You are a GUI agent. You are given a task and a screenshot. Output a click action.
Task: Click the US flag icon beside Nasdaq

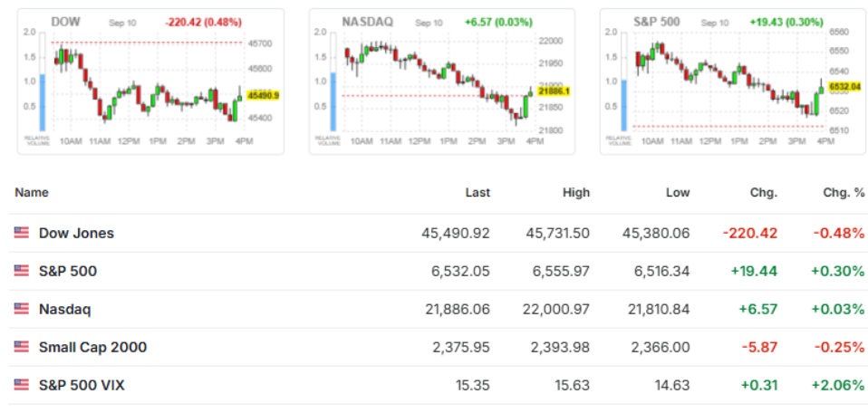tap(21, 309)
